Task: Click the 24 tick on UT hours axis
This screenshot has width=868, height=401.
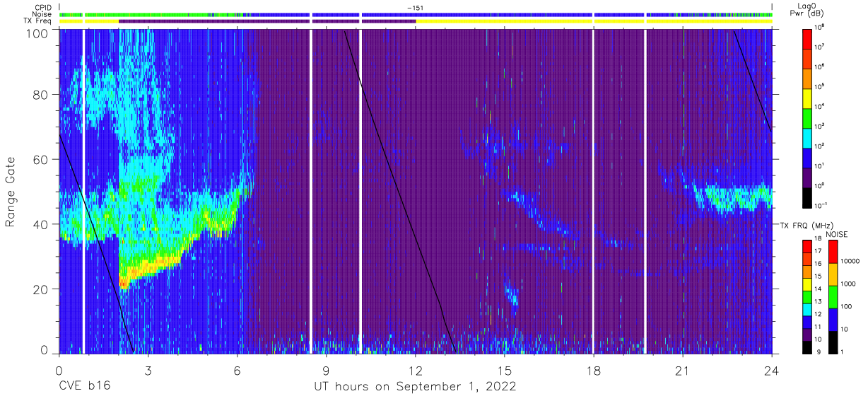Action: click(772, 369)
